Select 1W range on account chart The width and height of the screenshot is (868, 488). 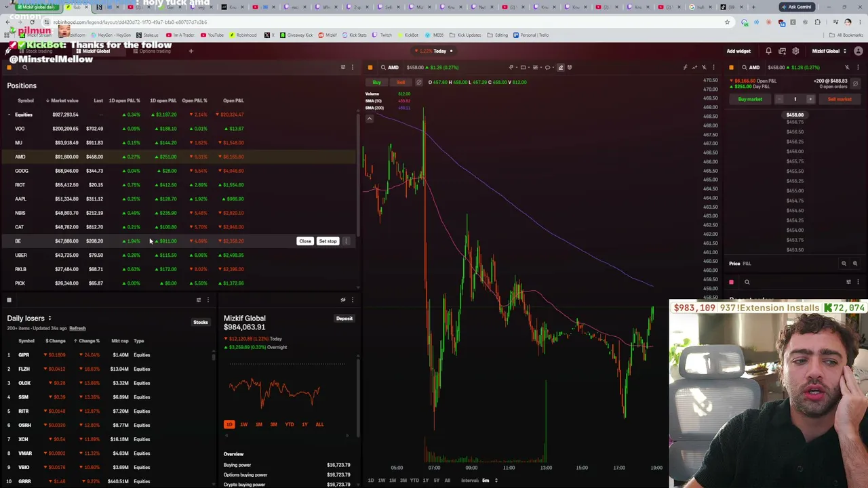click(x=243, y=424)
